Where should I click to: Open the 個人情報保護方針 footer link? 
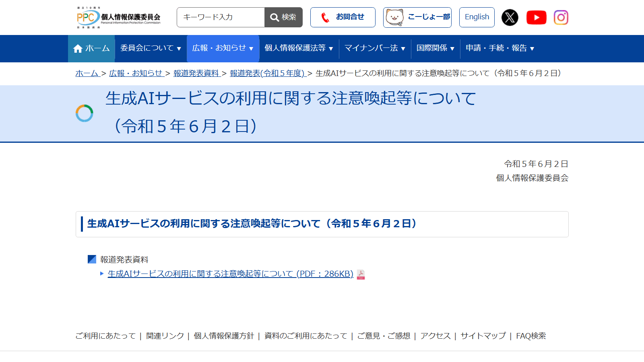coord(224,336)
